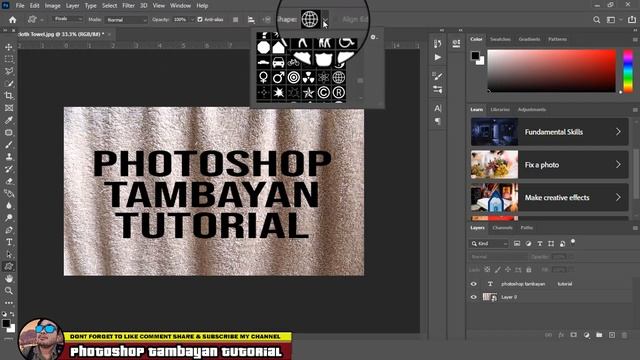Select the Custom Shape tool in toolbar

(9, 267)
